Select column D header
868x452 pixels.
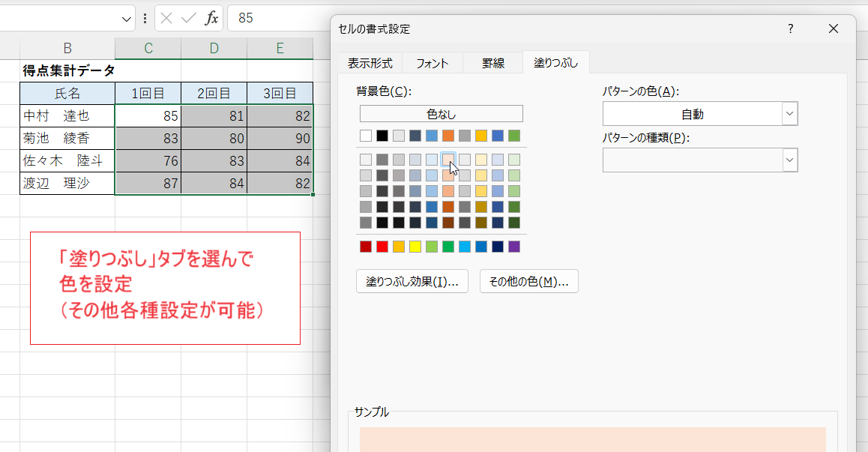pyautogui.click(x=214, y=48)
